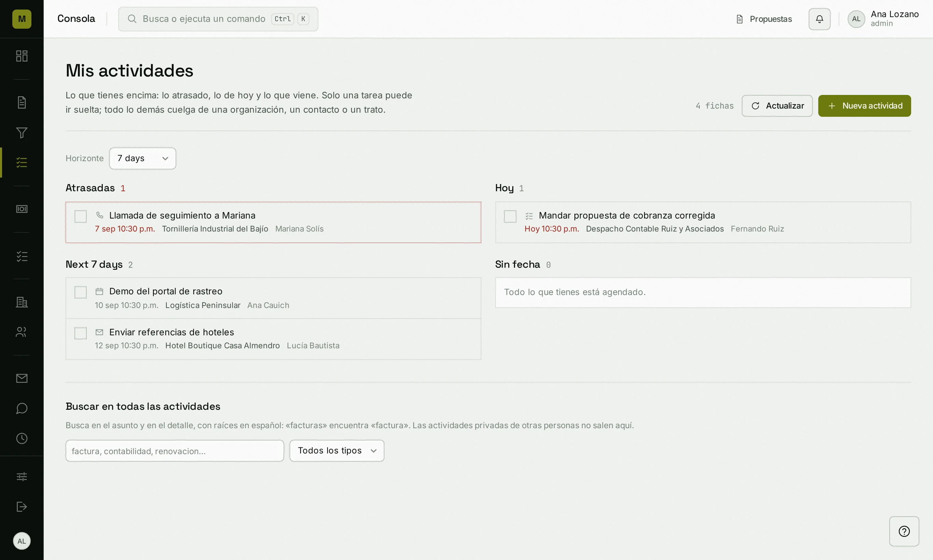The width and height of the screenshot is (933, 560).
Task: Open contact Fernando Ruiz
Action: tap(757, 229)
